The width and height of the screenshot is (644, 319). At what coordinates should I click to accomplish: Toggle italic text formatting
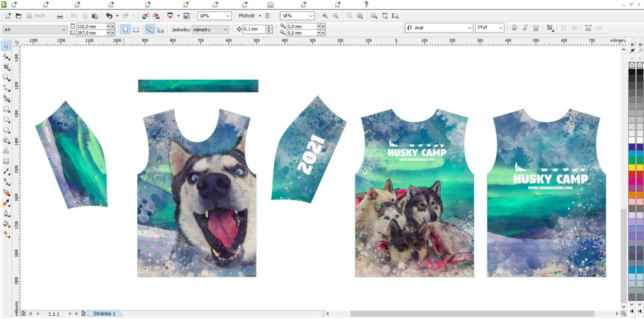pos(525,28)
